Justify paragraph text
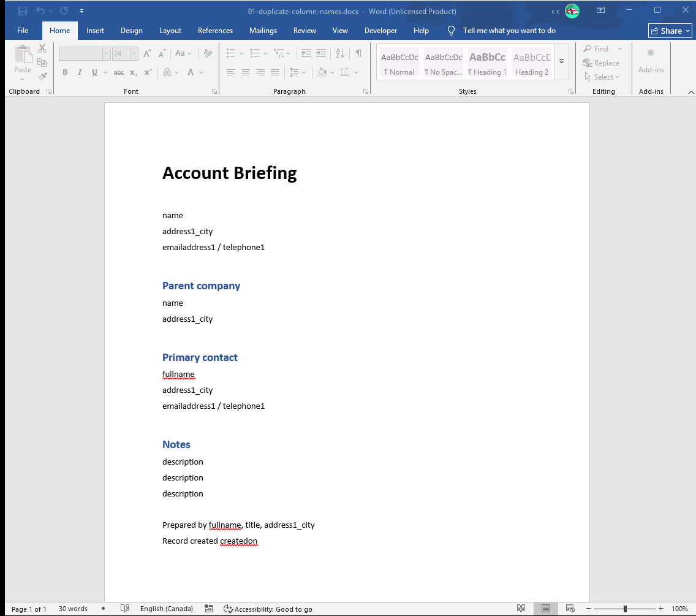 point(275,72)
